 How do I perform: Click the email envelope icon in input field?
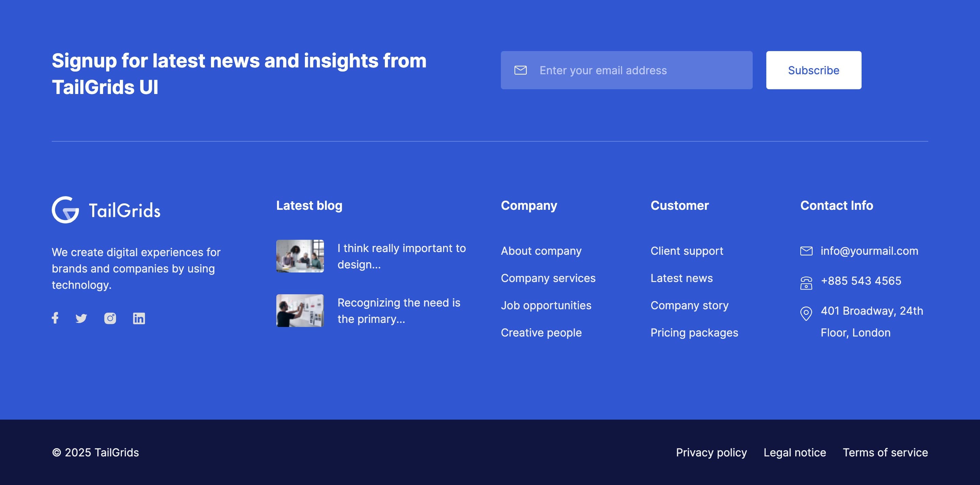tap(521, 70)
